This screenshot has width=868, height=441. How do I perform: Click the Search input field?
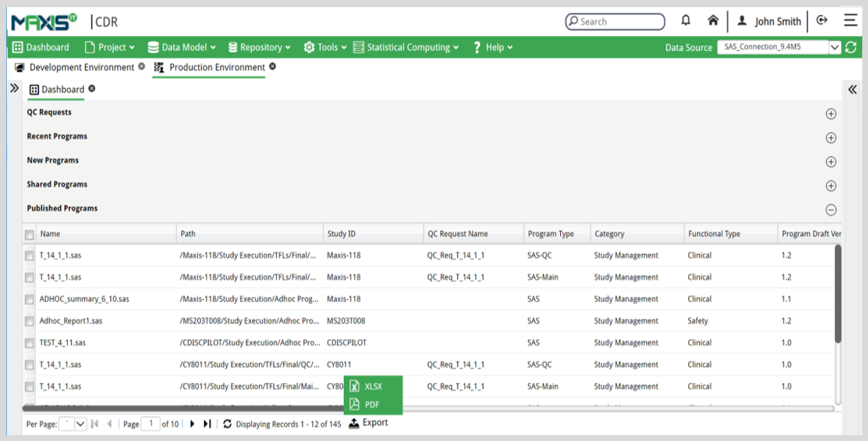[620, 22]
